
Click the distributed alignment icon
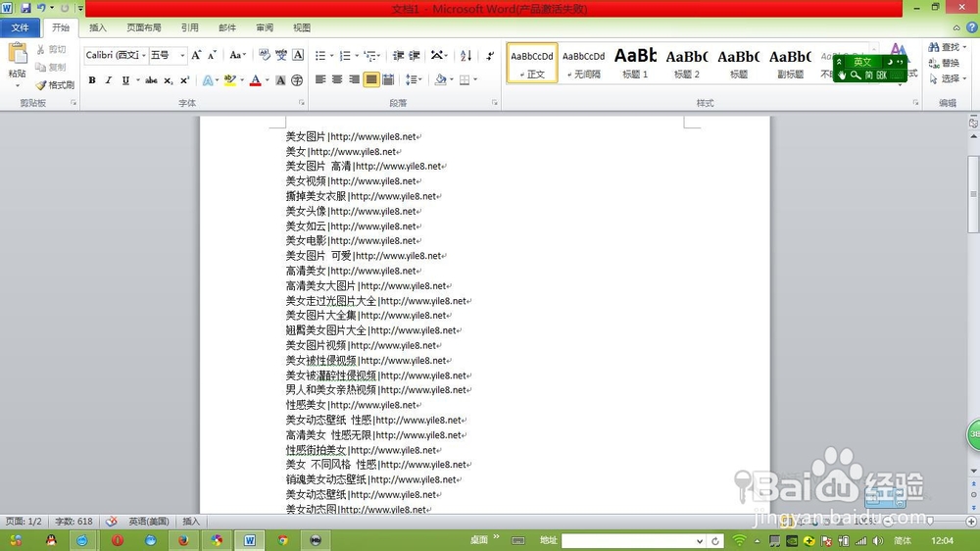(x=388, y=79)
